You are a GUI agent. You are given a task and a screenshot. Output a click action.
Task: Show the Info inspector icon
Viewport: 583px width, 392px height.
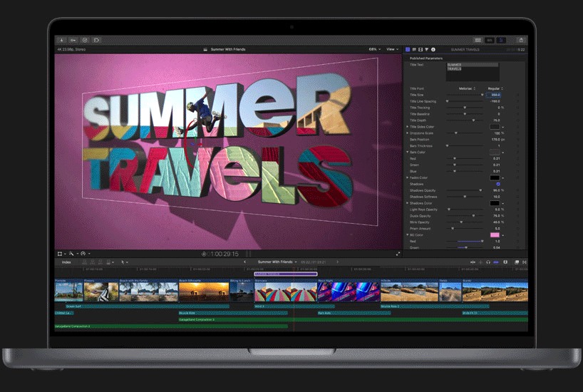[x=433, y=49]
